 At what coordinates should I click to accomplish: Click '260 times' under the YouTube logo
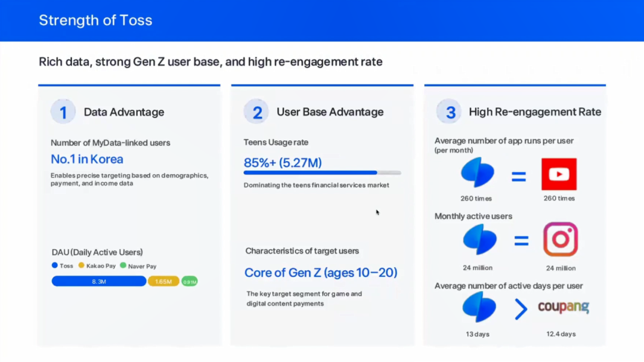[x=559, y=198]
